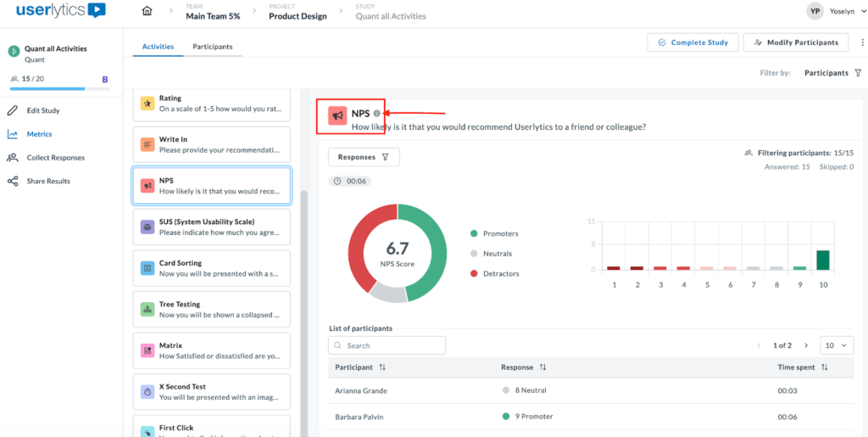Sort by Time spent column arrows
Image resolution: width=868 pixels, height=437 pixels.
[x=824, y=367]
